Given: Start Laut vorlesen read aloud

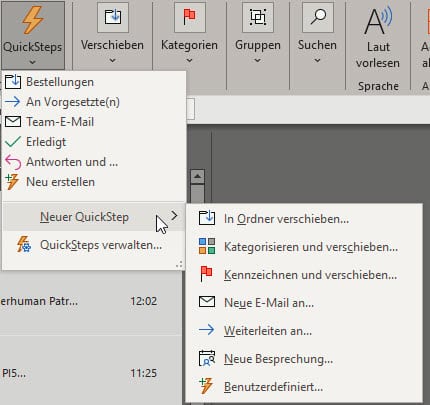Looking at the screenshot, I should coord(378,37).
